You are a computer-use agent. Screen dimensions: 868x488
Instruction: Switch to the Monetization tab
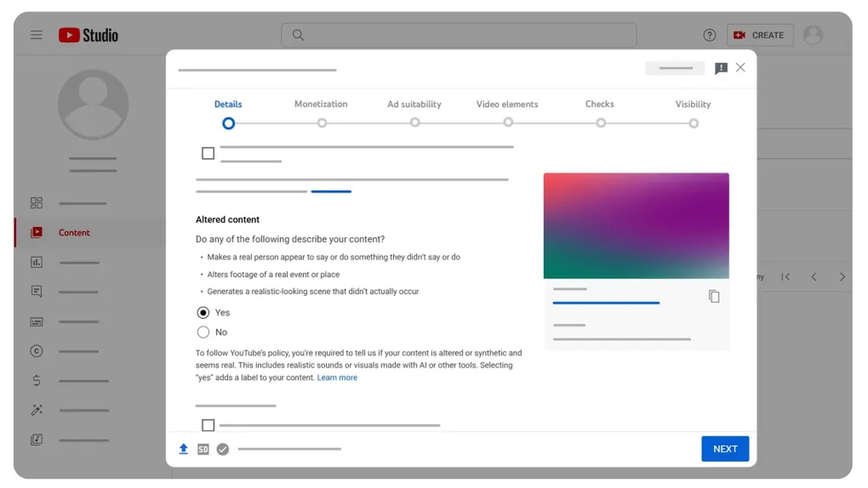(x=321, y=103)
